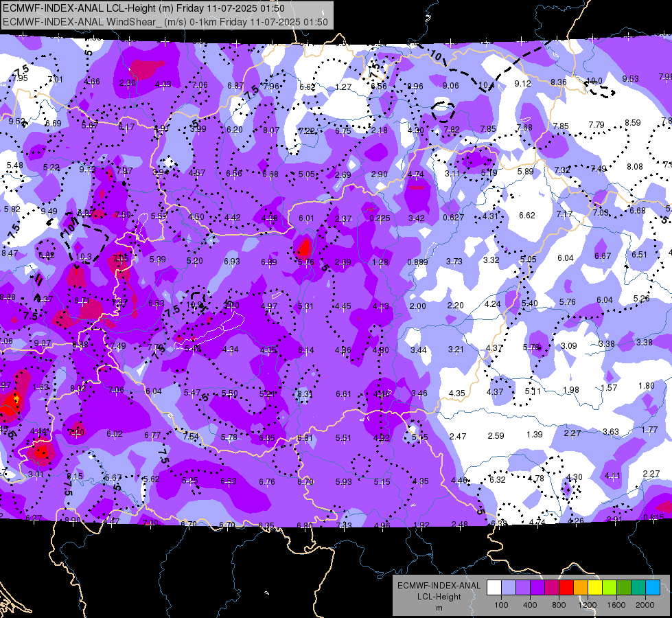672x618 pixels.
Task: Click the legend title LCL-Height
Action: (x=439, y=597)
